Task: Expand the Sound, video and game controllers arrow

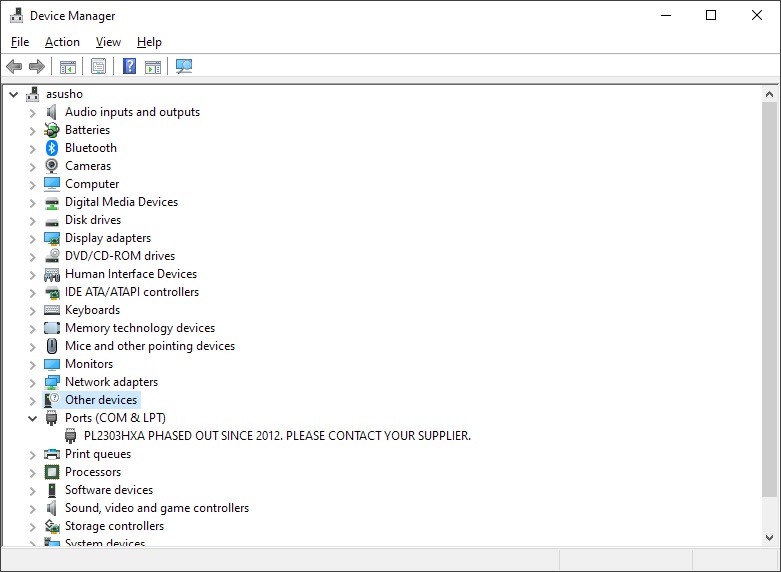Action: tap(33, 508)
